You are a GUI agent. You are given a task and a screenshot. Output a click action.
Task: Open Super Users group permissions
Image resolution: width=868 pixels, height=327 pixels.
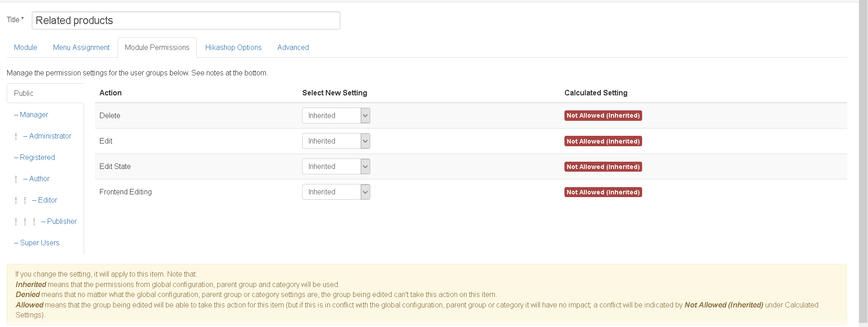click(x=40, y=243)
